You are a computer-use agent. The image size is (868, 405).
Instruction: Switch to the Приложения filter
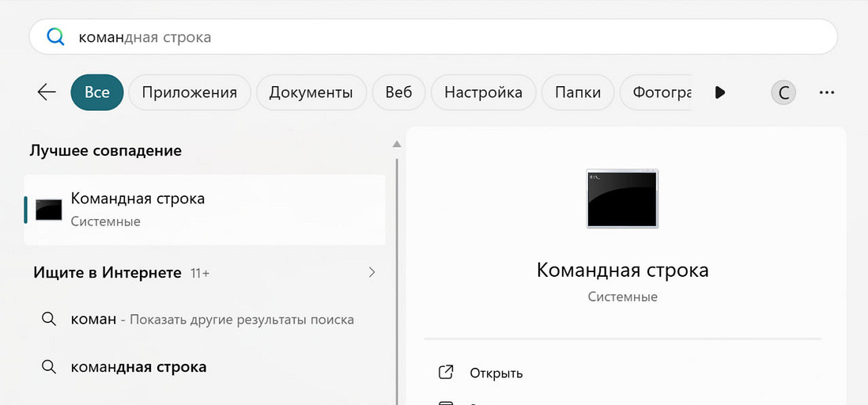189,93
